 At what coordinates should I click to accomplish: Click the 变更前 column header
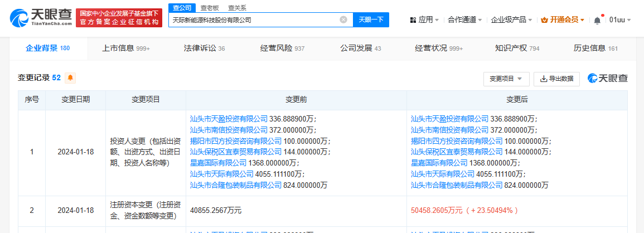296,100
